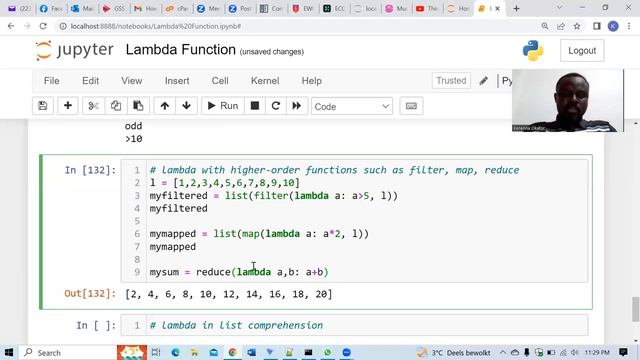
Task: Click the pencil edit icon near Trusted
Action: point(484,81)
